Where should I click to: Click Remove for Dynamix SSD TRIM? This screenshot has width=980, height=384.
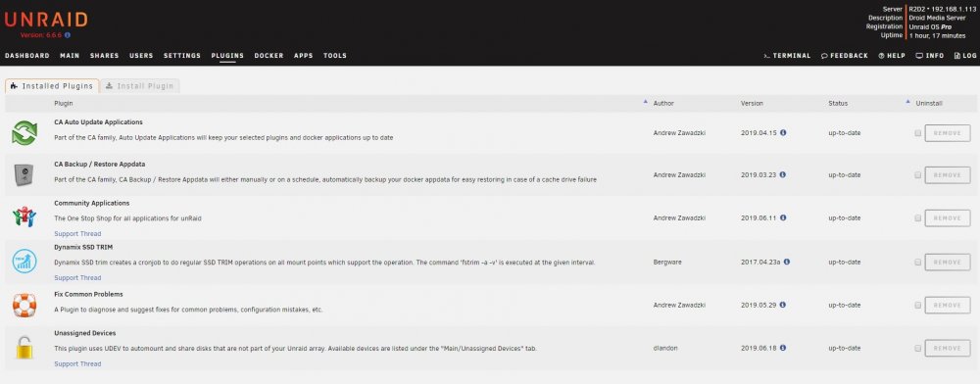(948, 263)
